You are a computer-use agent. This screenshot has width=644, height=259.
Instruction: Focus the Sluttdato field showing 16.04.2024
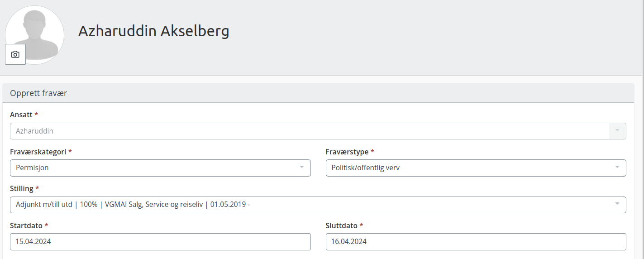[476, 242]
